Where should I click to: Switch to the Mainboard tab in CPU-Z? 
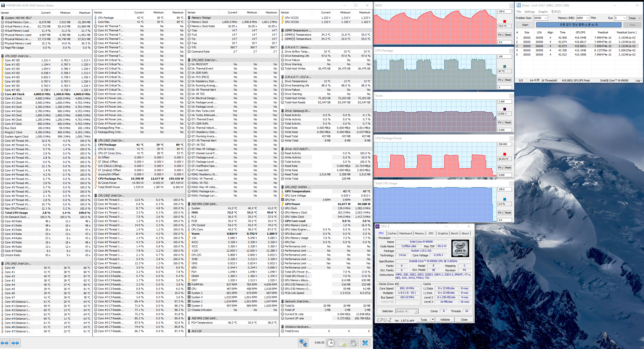click(405, 233)
